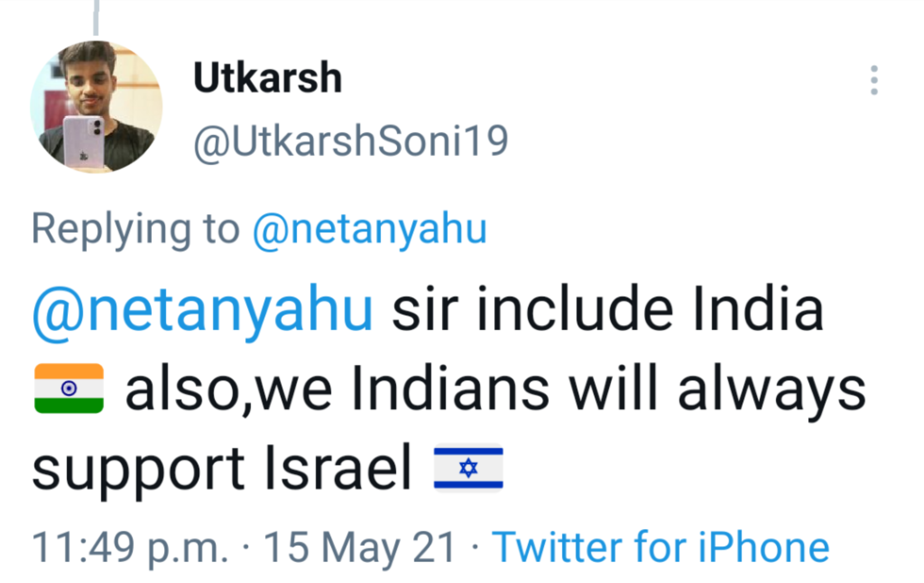The height and width of the screenshot is (583, 924).
Task: Click the 15 May 21 date
Action: (359, 547)
